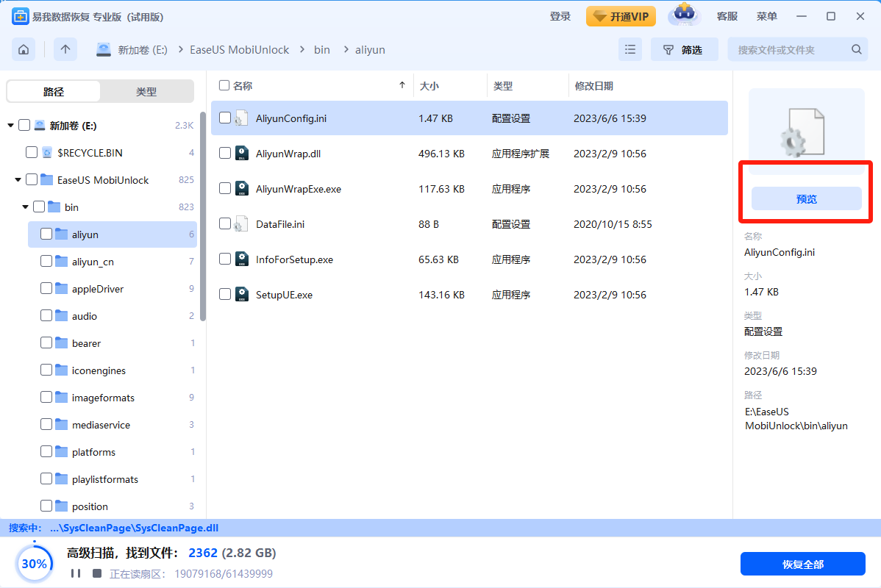Click the InfoForSetup.exe file name

(294, 259)
